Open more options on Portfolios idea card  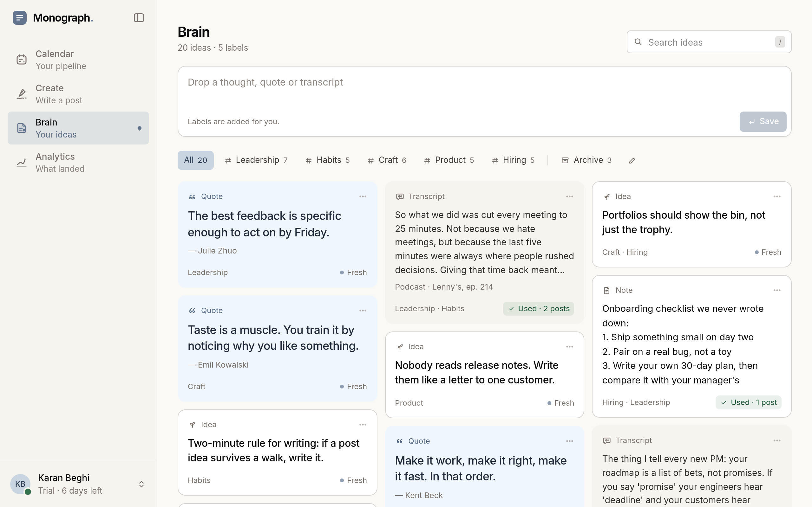[777, 196]
